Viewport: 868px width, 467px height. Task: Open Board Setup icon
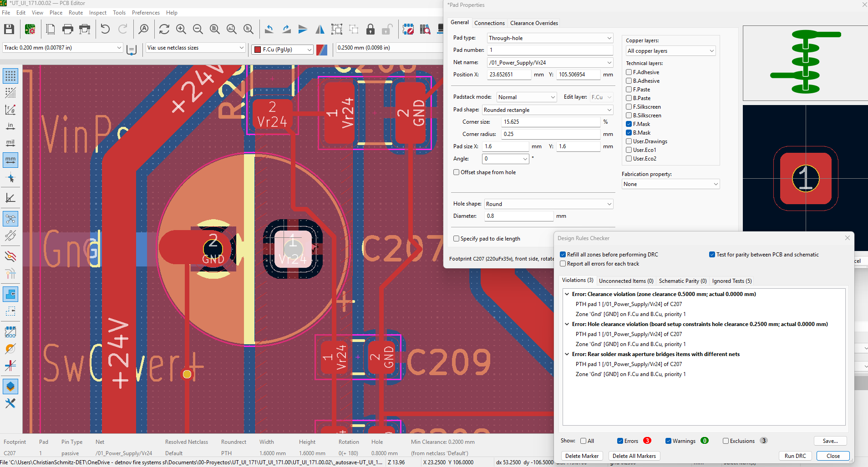tap(30, 30)
